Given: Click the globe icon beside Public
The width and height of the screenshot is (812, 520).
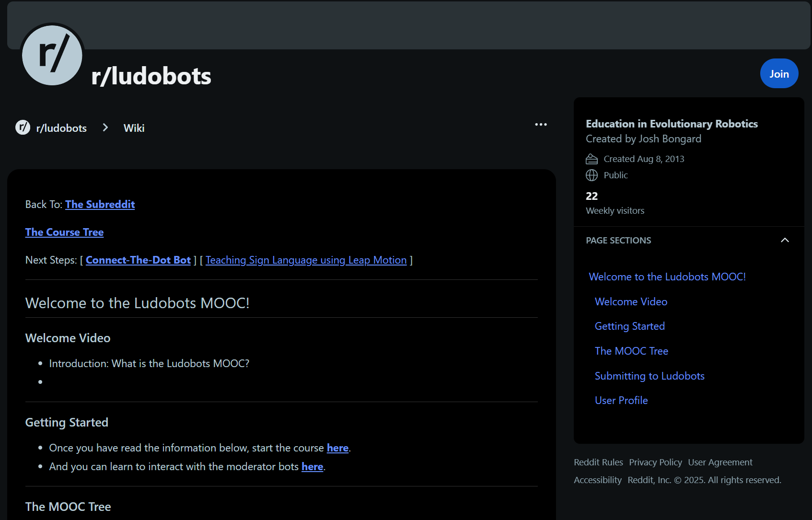Looking at the screenshot, I should tap(592, 175).
